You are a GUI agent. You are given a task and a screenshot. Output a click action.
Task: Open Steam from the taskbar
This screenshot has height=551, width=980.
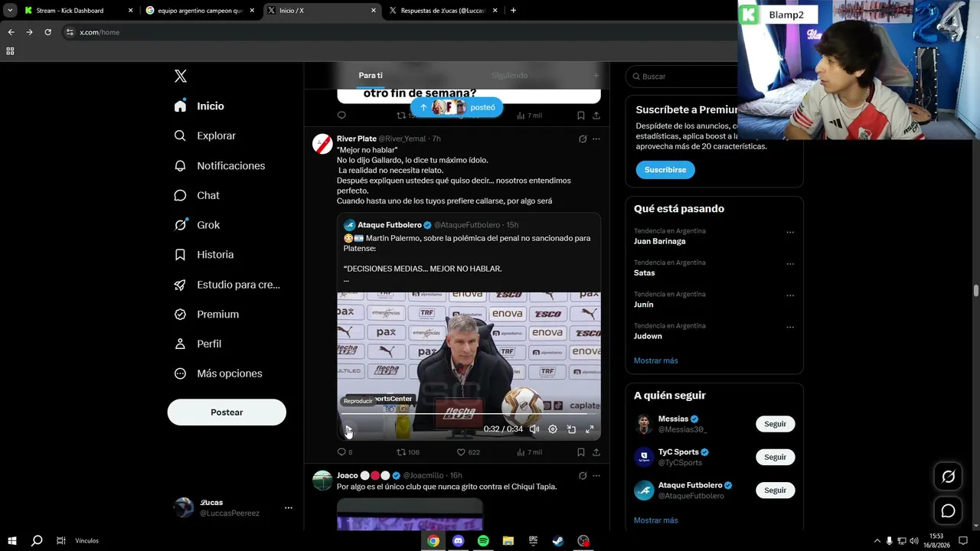tap(558, 541)
